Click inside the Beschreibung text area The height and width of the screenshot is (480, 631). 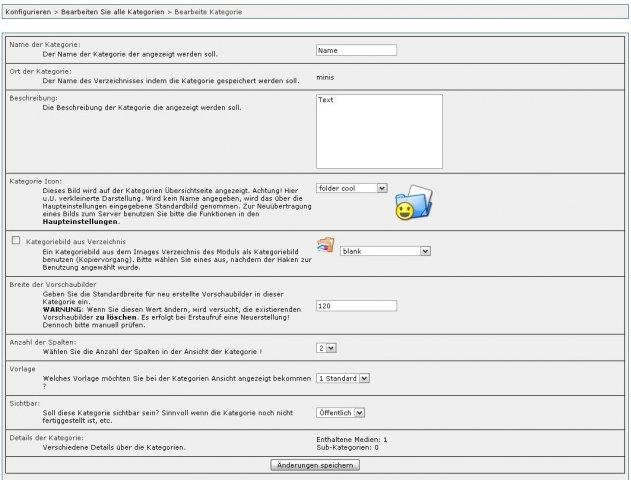[x=379, y=131]
